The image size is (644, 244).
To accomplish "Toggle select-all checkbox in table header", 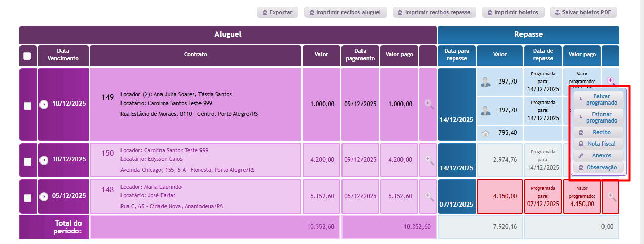I will pyautogui.click(x=27, y=56).
